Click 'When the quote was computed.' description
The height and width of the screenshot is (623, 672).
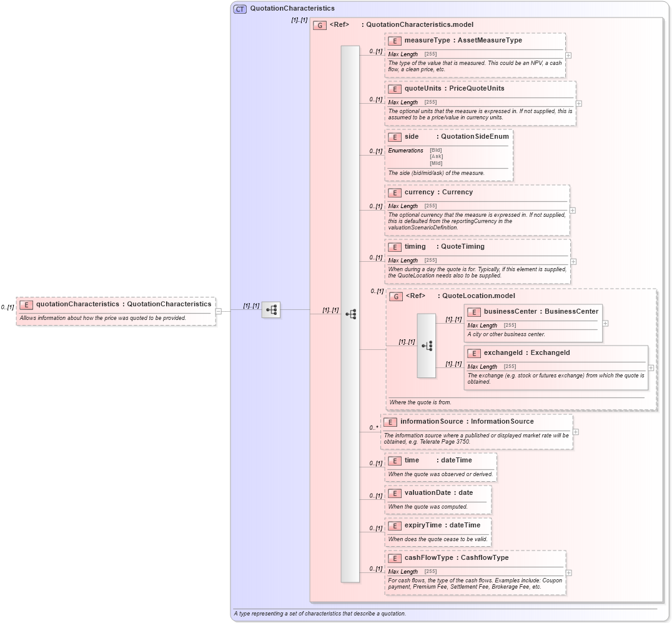pos(428,507)
